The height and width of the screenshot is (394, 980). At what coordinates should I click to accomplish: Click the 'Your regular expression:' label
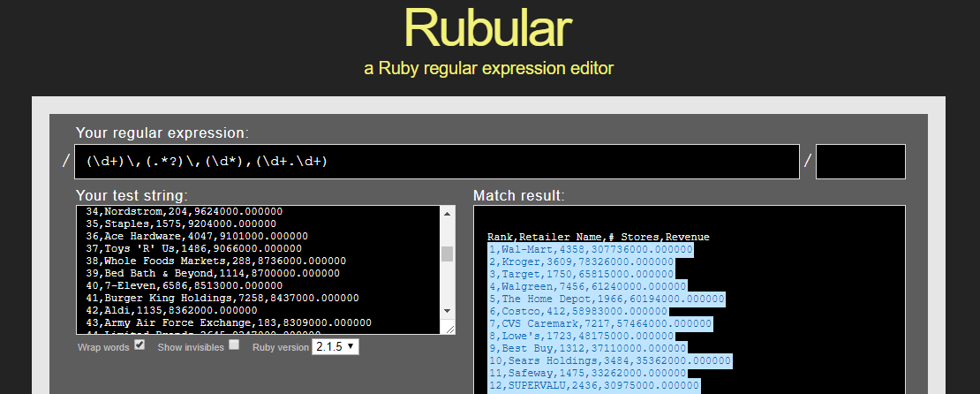click(x=162, y=133)
